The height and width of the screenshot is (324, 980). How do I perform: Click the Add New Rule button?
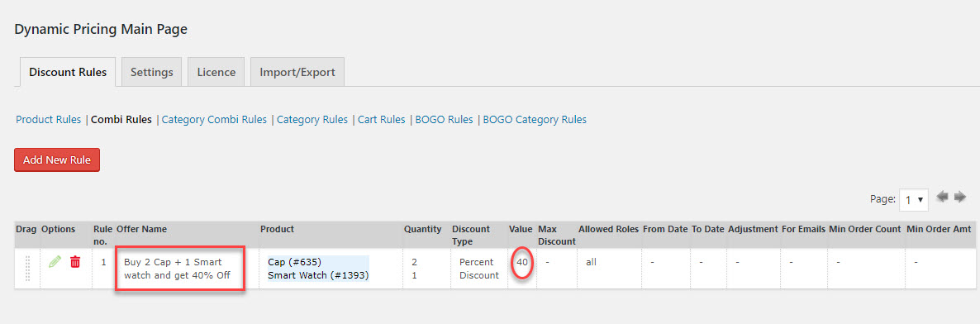click(57, 160)
